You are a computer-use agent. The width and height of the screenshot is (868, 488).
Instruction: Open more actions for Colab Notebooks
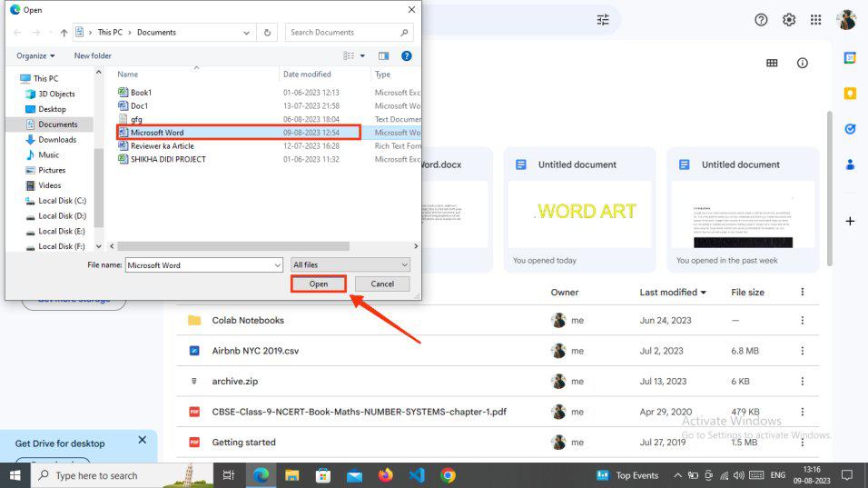coord(802,320)
